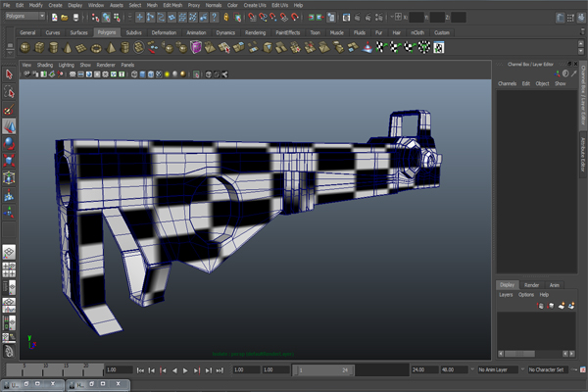Create a polygon pipe from the shelf
The height and width of the screenshot is (392, 588).
(x=124, y=48)
